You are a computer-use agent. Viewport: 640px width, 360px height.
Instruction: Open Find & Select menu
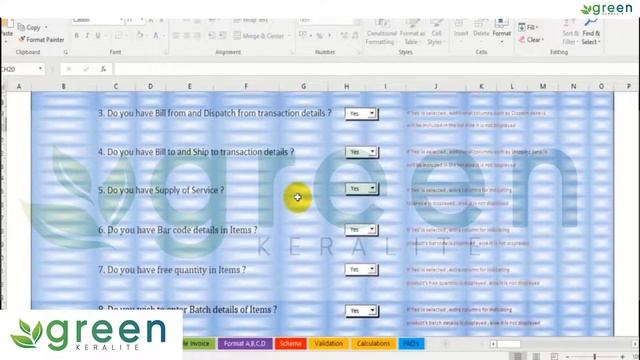click(591, 32)
